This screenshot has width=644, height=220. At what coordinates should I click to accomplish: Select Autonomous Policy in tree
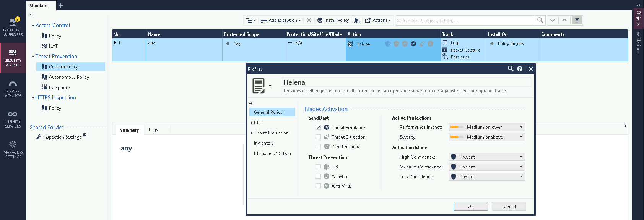pos(69,77)
